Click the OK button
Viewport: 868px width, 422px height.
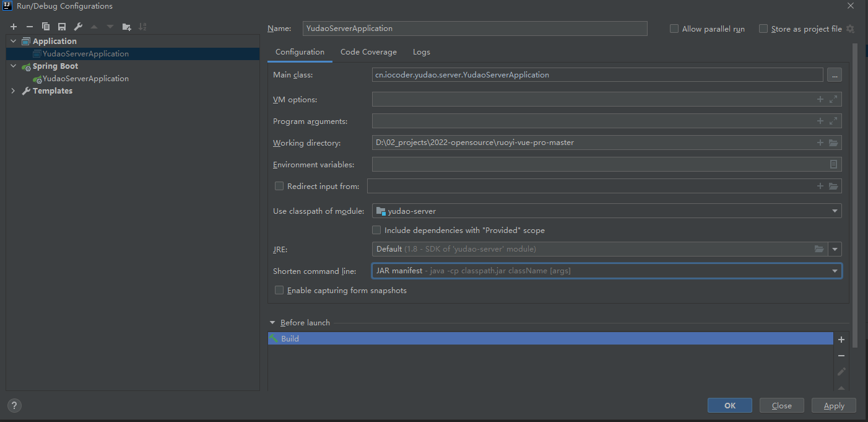pos(730,405)
